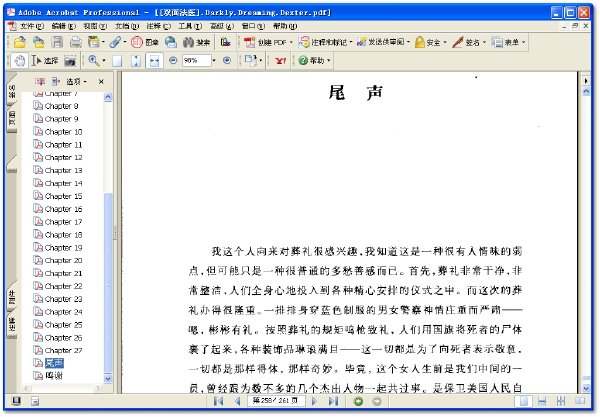Click the bookmarks panel scrollbar thumb
The height and width of the screenshot is (417, 600).
[x=108, y=282]
